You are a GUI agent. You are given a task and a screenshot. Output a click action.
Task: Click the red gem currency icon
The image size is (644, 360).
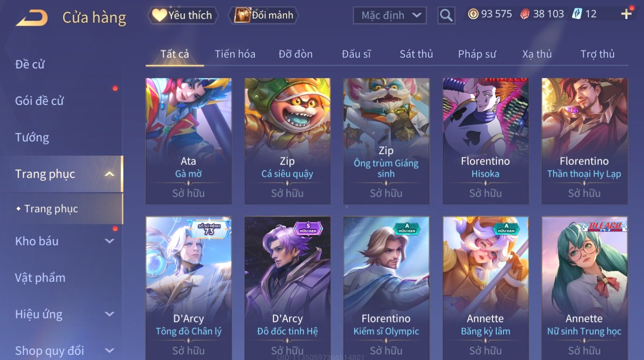(x=525, y=14)
